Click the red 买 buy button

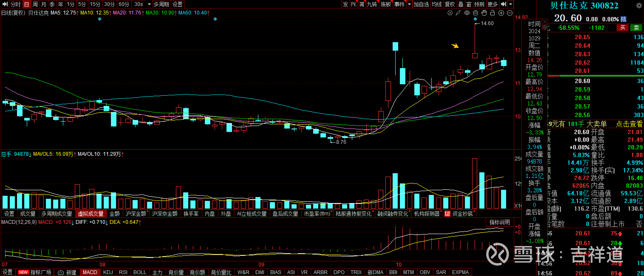tap(623, 27)
